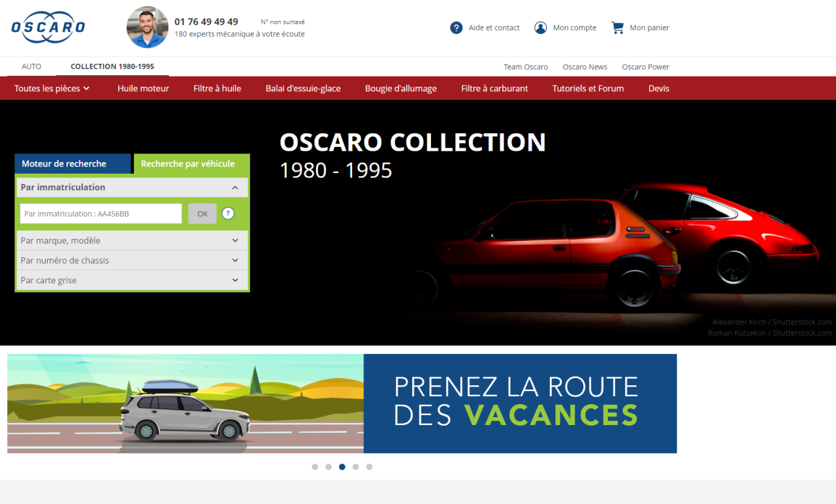Viewport: 836px width, 504px height.
Task: Switch to the AUTO tab
Action: coord(31,66)
